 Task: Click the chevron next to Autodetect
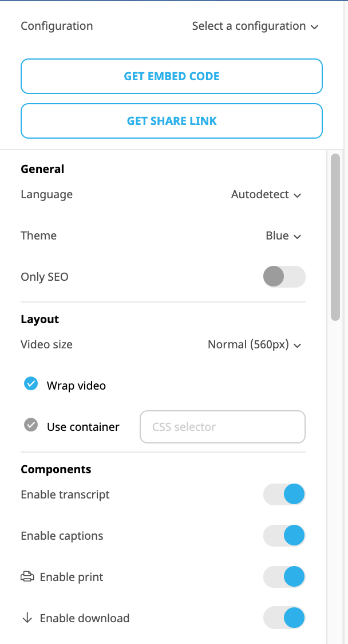pyautogui.click(x=298, y=195)
